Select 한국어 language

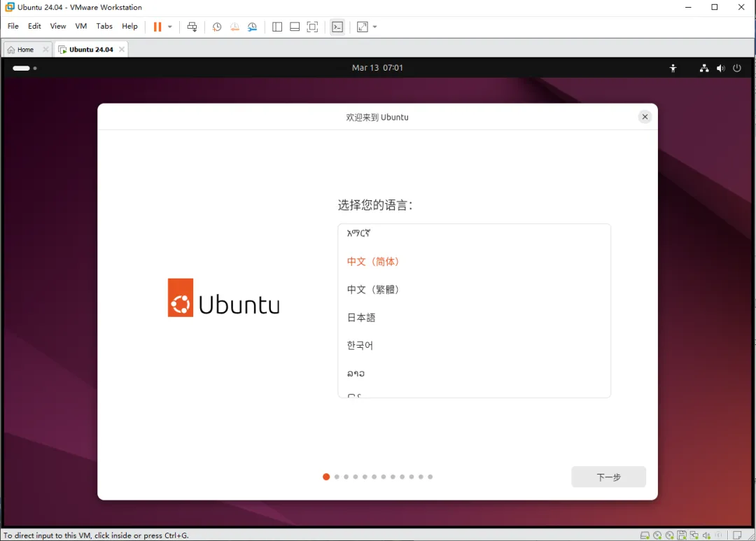475,345
